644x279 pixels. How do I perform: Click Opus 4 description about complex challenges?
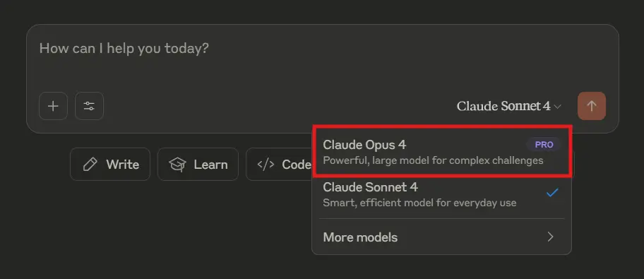click(433, 160)
